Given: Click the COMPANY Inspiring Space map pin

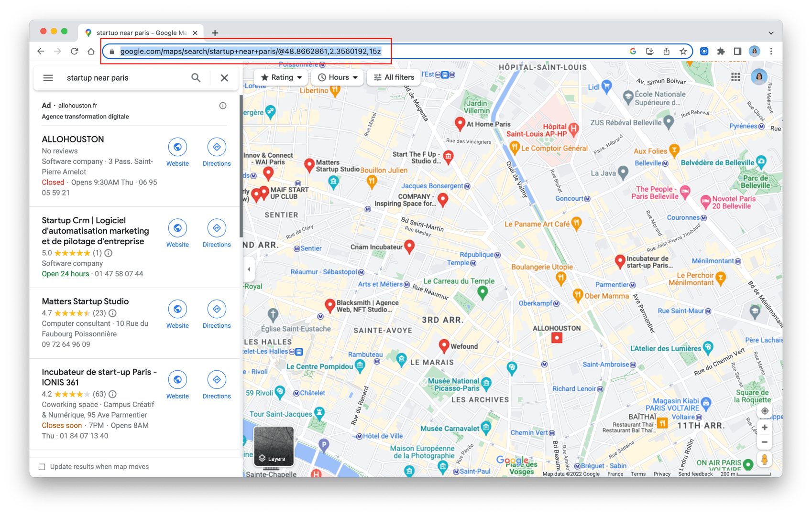Looking at the screenshot, I should tap(443, 200).
